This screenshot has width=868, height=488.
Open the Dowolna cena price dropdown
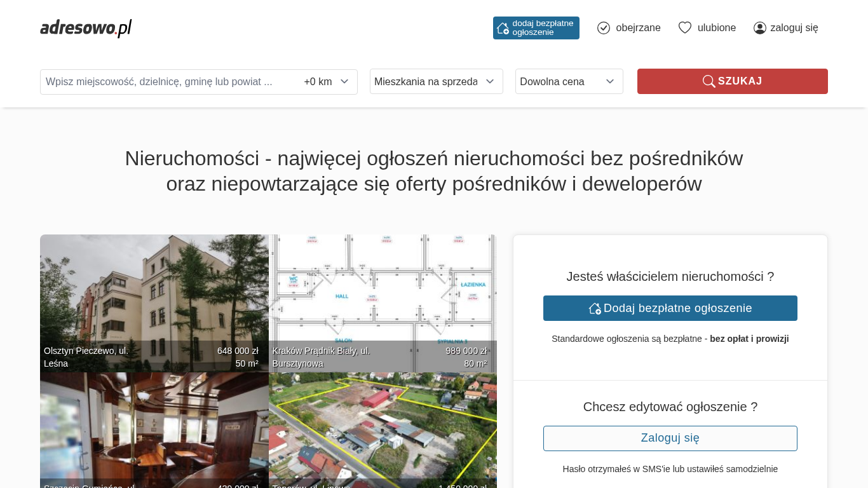pos(569,81)
